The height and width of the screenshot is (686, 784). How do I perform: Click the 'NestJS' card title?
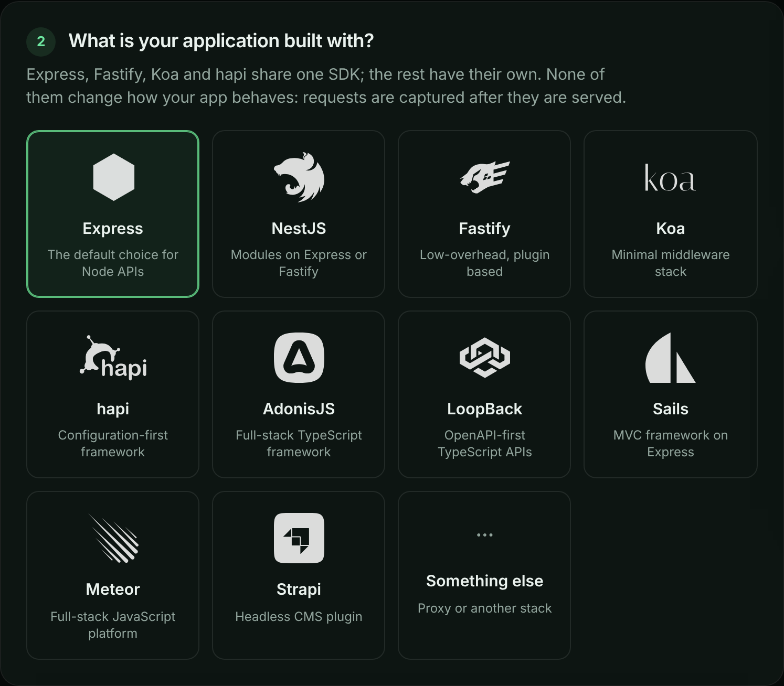click(x=299, y=229)
